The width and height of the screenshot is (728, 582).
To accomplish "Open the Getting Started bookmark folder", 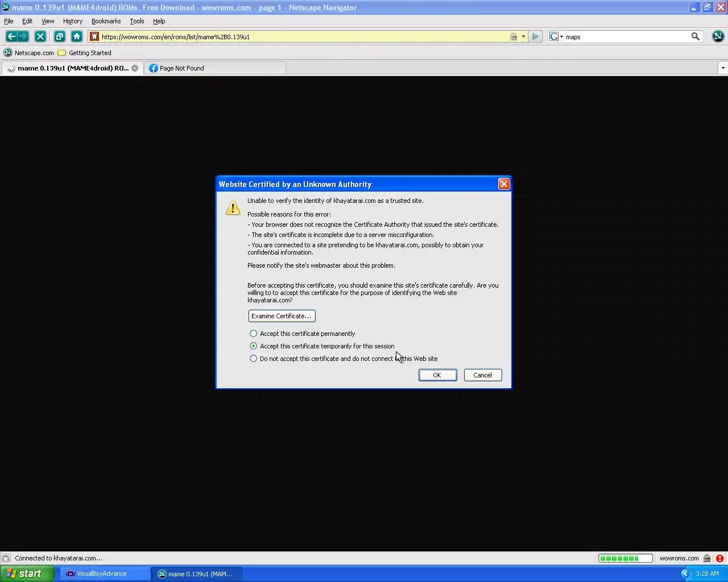I will click(x=84, y=53).
